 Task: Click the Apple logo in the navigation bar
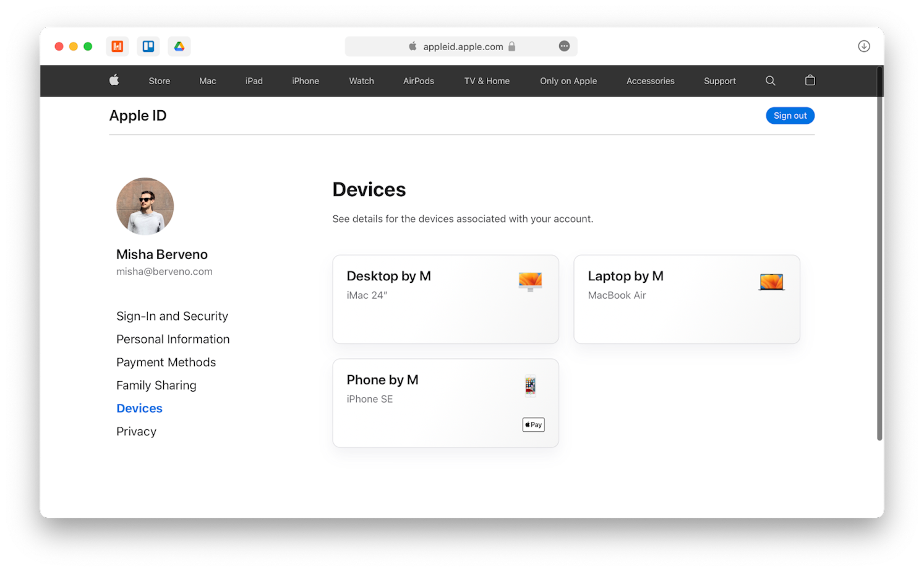[x=114, y=80]
